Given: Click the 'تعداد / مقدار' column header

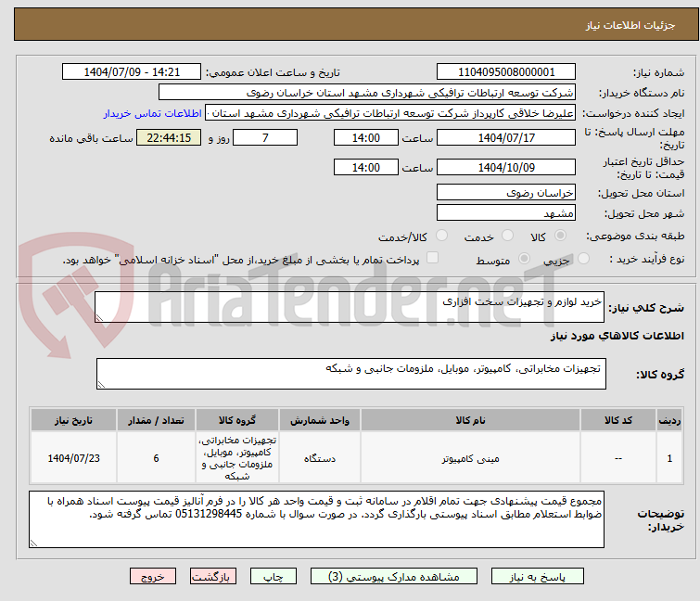Looking at the screenshot, I should tap(156, 420).
